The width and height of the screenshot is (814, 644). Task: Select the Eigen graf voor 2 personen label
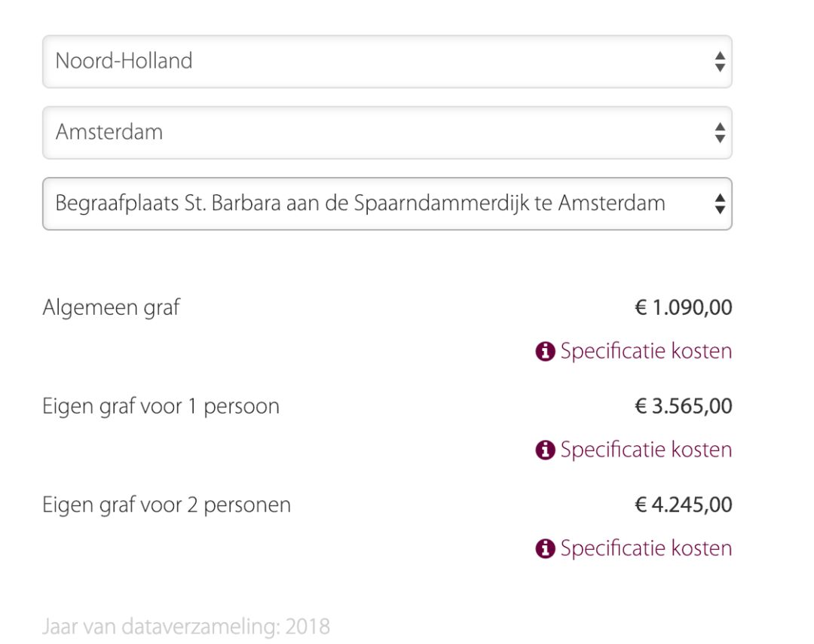click(167, 505)
